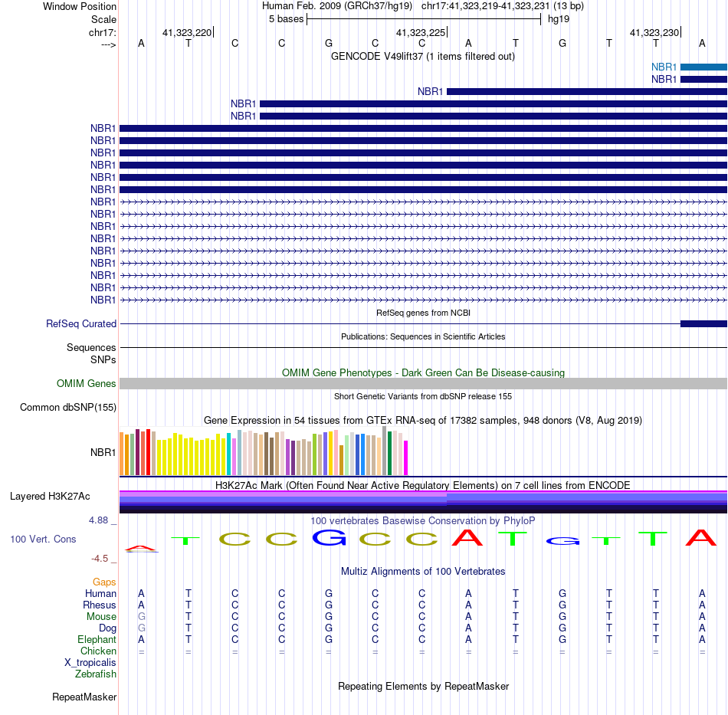
Task: Click the Layered H3K27Ac label
Action: [50, 497]
